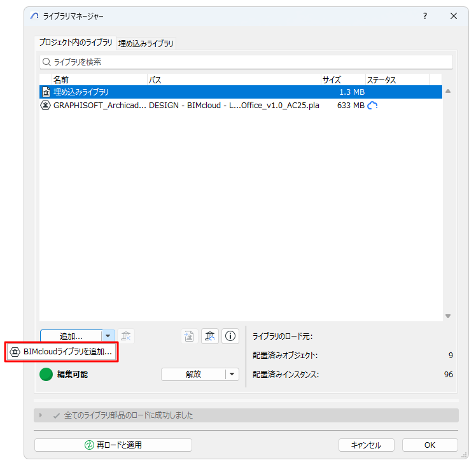The width and height of the screenshot is (476, 465).
Task: Switch to 埋め込みライブラリ tab
Action: coord(146,44)
